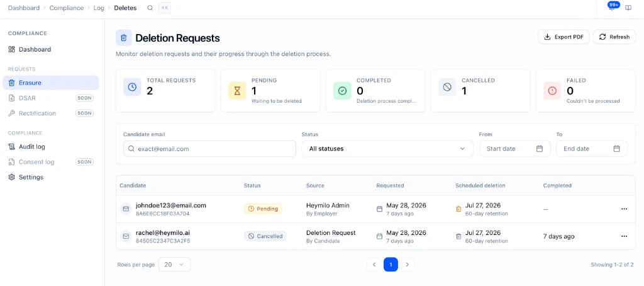Screen dimensions: 644x286
Task: Click the trash icon beside Deletion Requests title
Action: 124,38
